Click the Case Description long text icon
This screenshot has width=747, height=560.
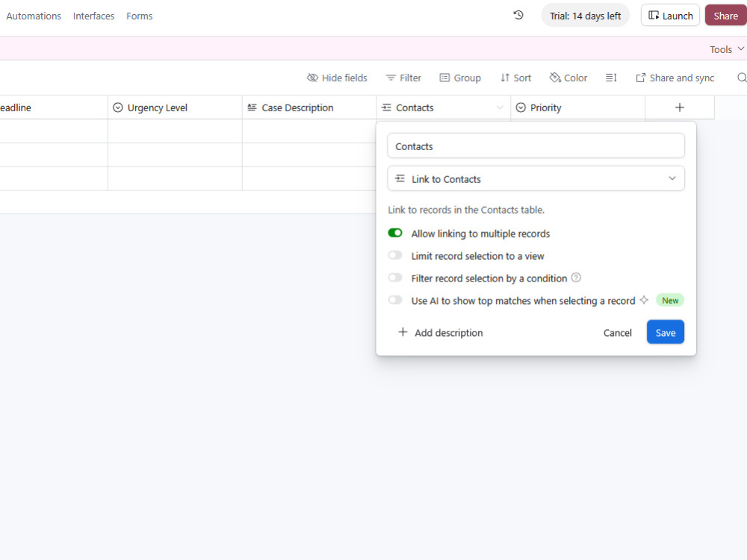click(252, 108)
